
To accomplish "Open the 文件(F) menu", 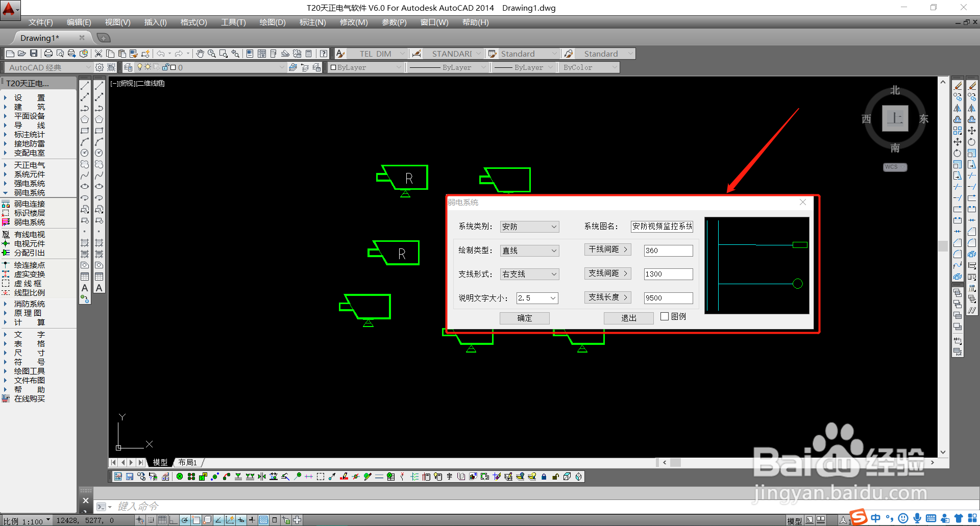I will (x=41, y=22).
